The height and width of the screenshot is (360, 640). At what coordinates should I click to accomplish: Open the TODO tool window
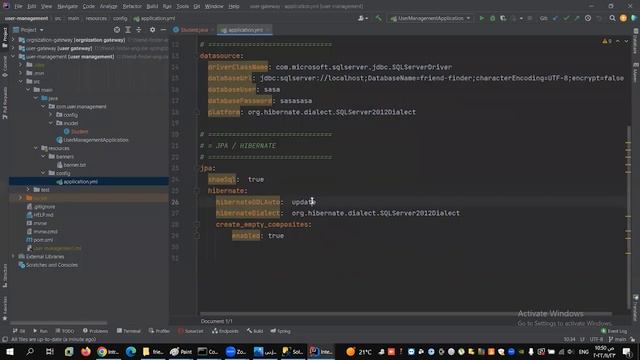click(x=64, y=331)
